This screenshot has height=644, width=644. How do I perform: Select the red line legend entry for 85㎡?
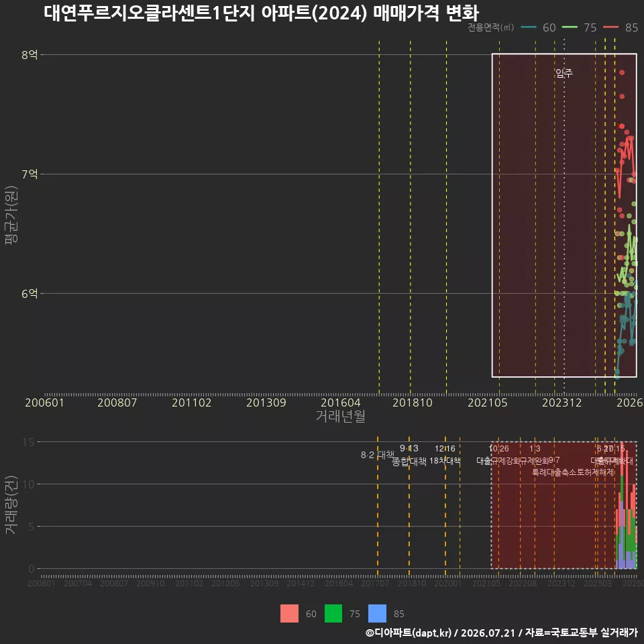[x=621, y=28]
